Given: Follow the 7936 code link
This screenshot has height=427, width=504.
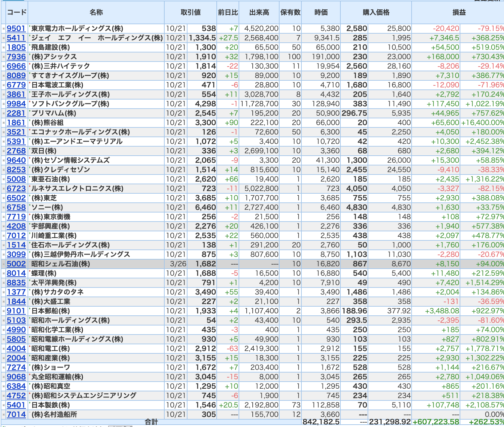Looking at the screenshot, I should 16,57.
